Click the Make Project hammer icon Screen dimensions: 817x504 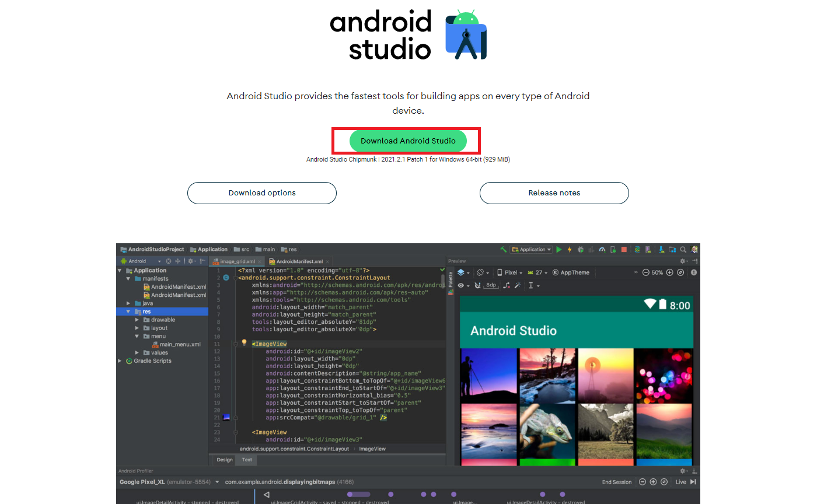[x=503, y=250]
